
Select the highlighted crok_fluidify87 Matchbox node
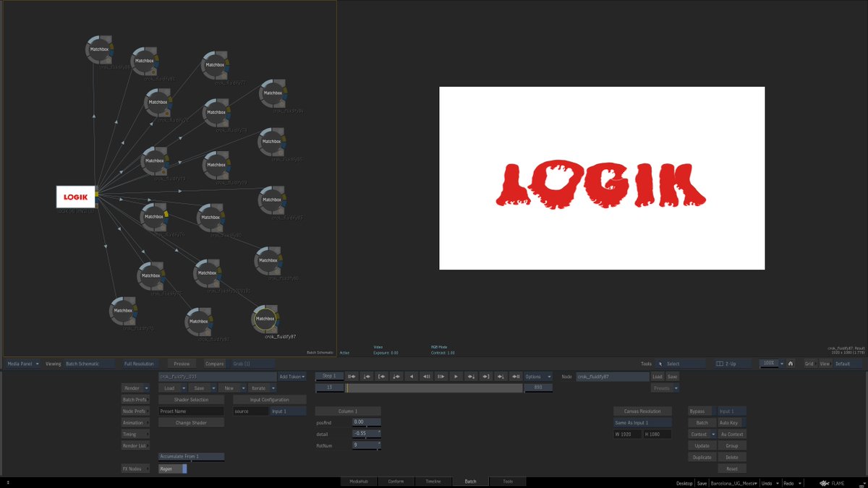tap(265, 320)
